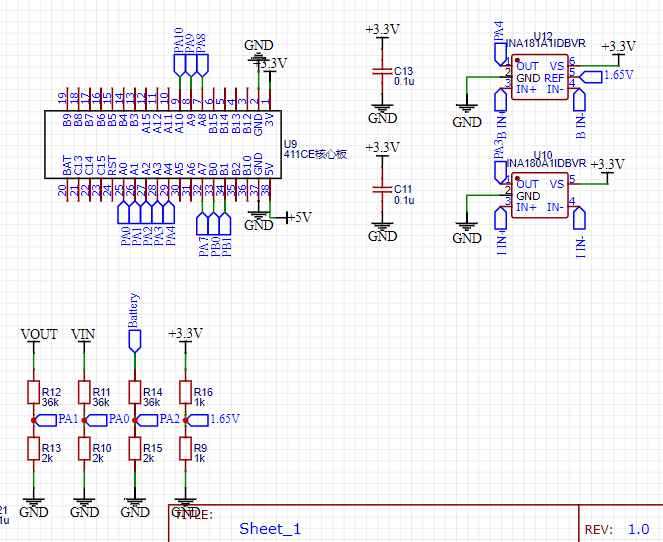Click capacitor C13 symbol

pos(380,72)
